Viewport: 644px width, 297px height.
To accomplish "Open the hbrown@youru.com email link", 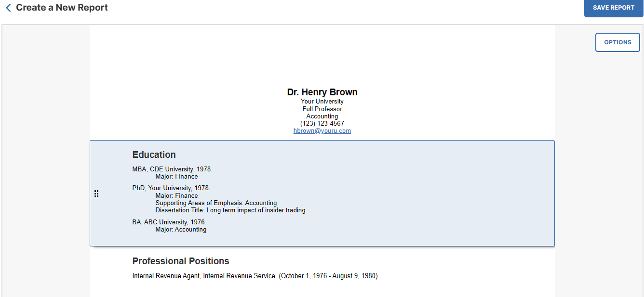I will pyautogui.click(x=322, y=131).
